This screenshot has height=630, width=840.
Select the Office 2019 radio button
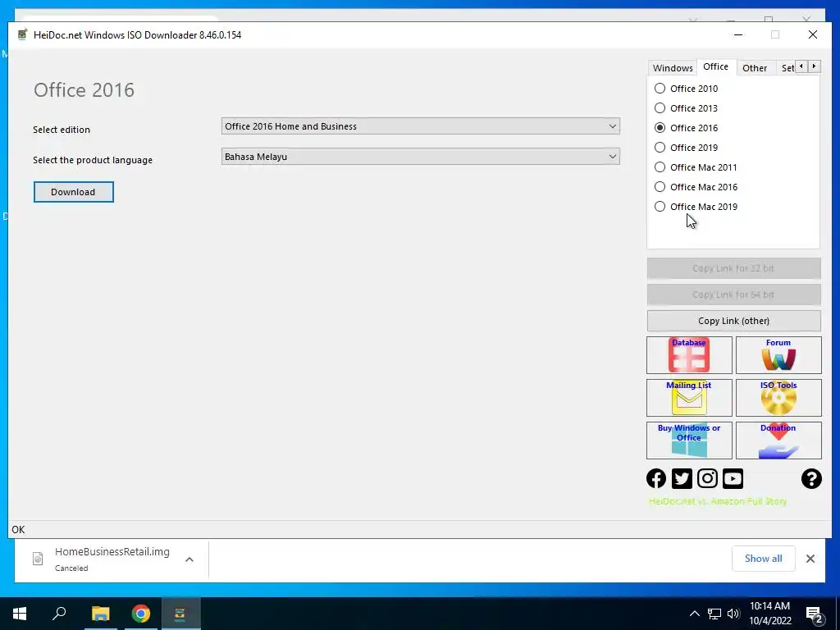coord(660,148)
